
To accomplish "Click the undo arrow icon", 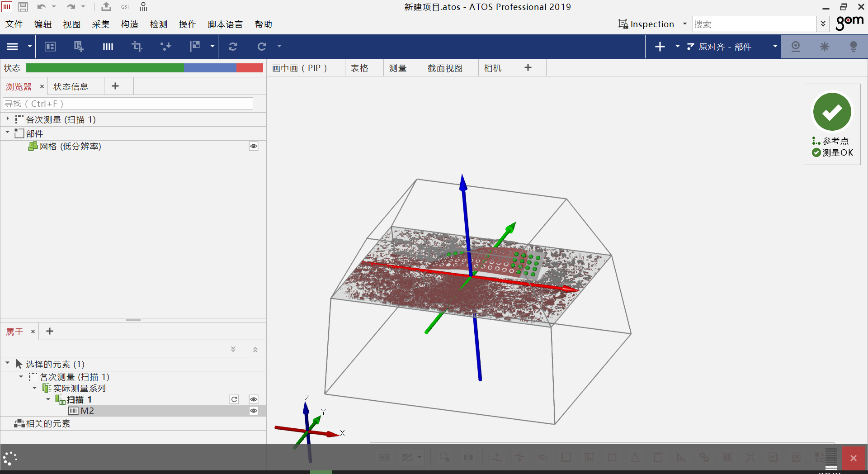I will point(41,7).
